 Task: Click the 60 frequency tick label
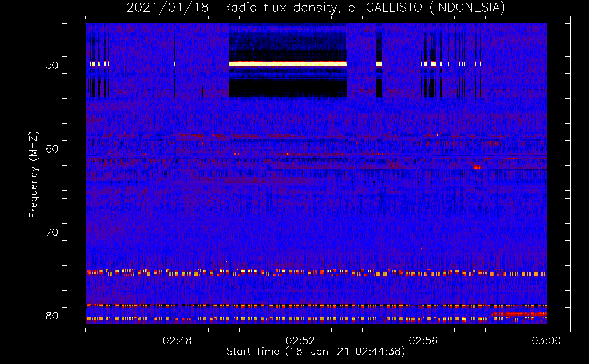tap(52, 149)
